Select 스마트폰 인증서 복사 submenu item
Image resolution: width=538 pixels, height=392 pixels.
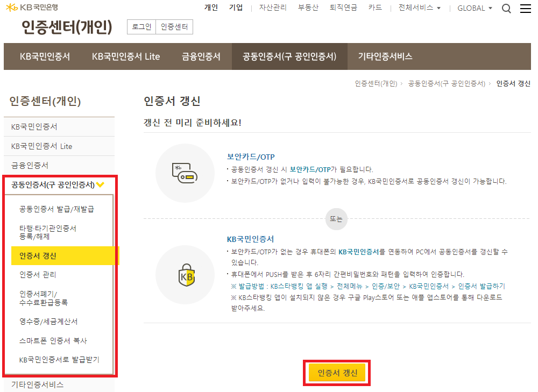pyautogui.click(x=53, y=341)
